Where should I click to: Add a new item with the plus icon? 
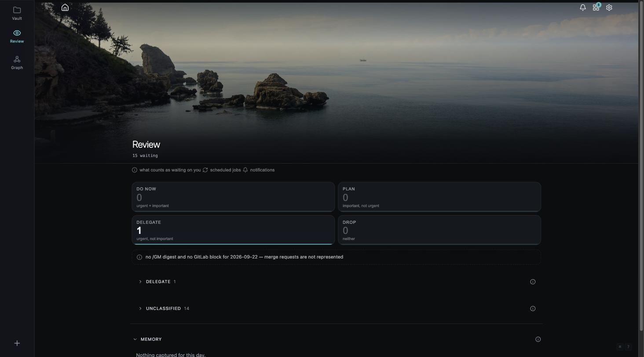coord(17,343)
